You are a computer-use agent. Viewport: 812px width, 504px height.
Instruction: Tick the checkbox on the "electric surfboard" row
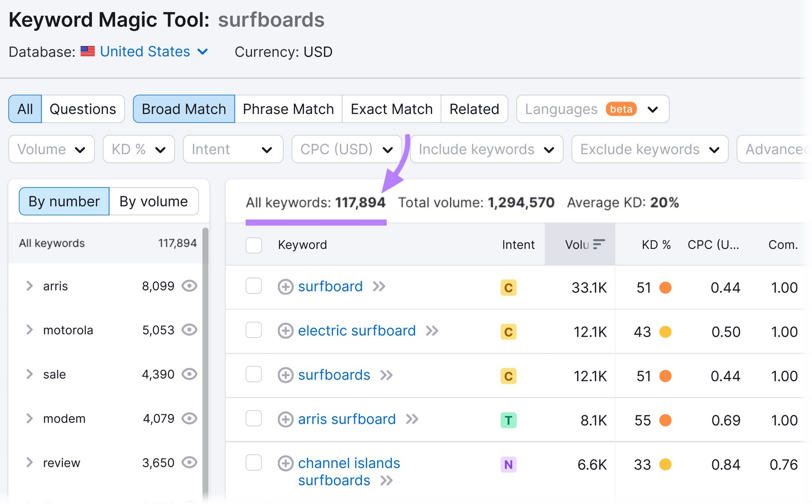pyautogui.click(x=253, y=330)
